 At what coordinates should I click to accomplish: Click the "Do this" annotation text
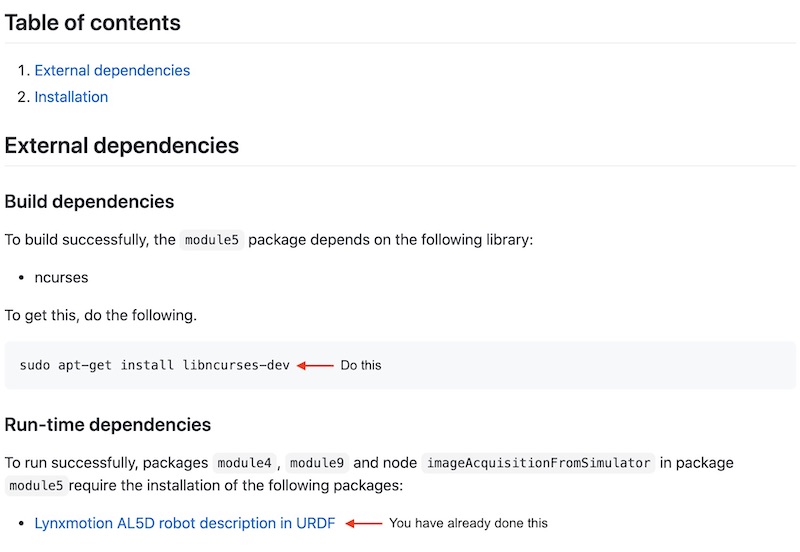click(x=361, y=366)
